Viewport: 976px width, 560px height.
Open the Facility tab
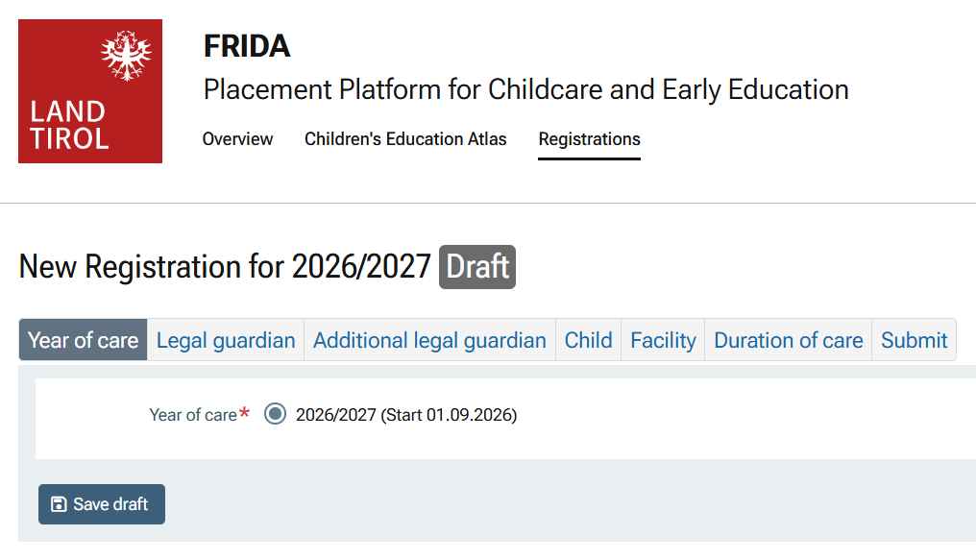(663, 340)
